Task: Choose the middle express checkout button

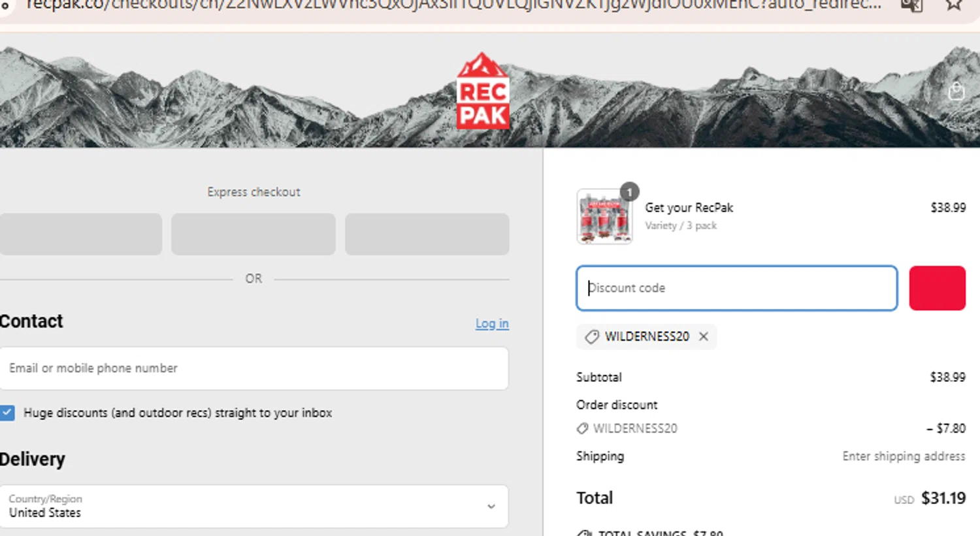Action: 253,234
